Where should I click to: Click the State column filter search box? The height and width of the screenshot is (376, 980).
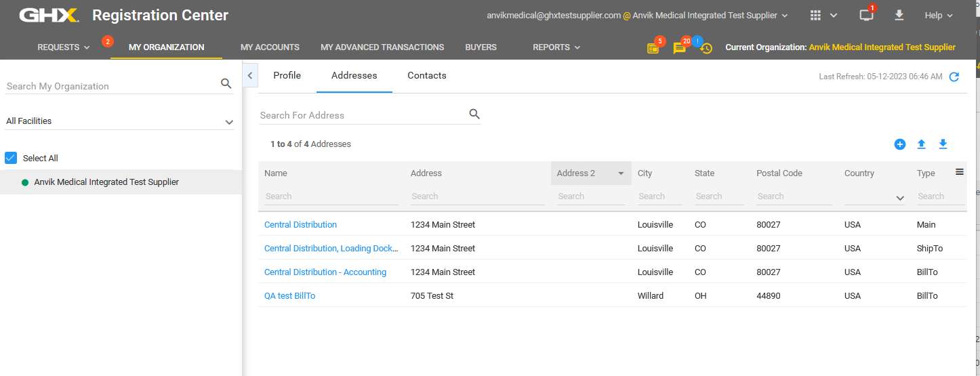click(719, 196)
